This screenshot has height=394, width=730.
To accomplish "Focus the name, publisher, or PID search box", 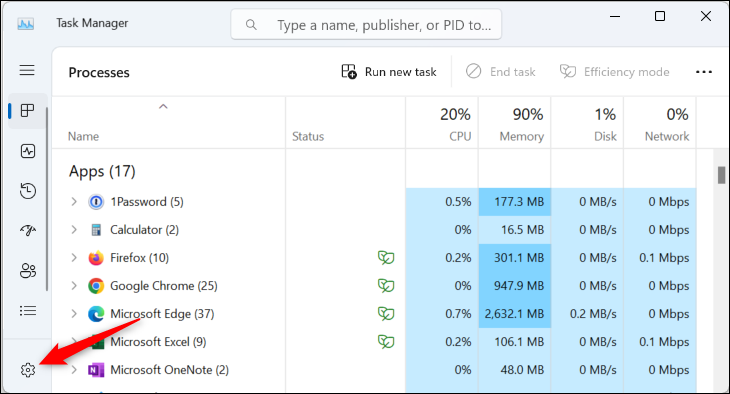I will [366, 25].
